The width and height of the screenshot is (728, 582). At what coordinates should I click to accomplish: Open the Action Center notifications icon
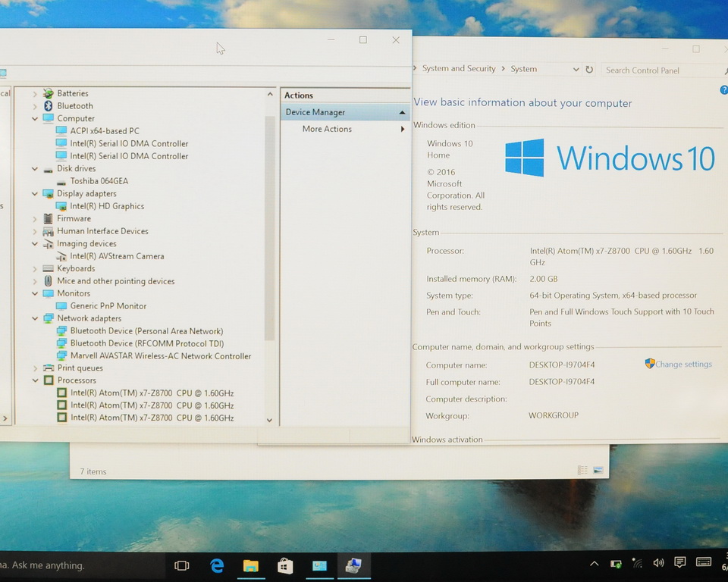pos(679,562)
